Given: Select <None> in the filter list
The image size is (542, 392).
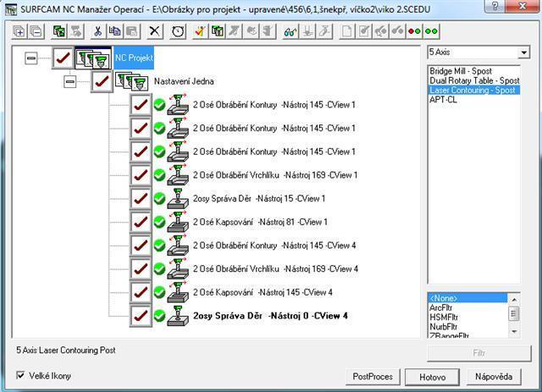Looking at the screenshot, I should [x=468, y=298].
